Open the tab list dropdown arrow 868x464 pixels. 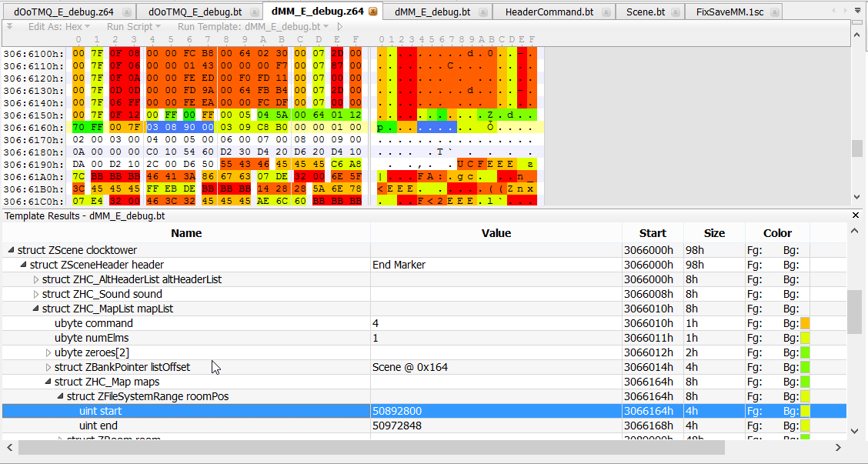pos(857,11)
